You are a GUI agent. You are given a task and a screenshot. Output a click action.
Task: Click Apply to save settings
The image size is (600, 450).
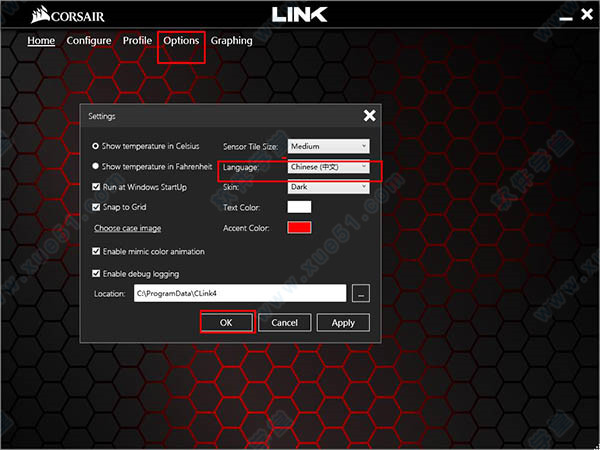tap(343, 323)
